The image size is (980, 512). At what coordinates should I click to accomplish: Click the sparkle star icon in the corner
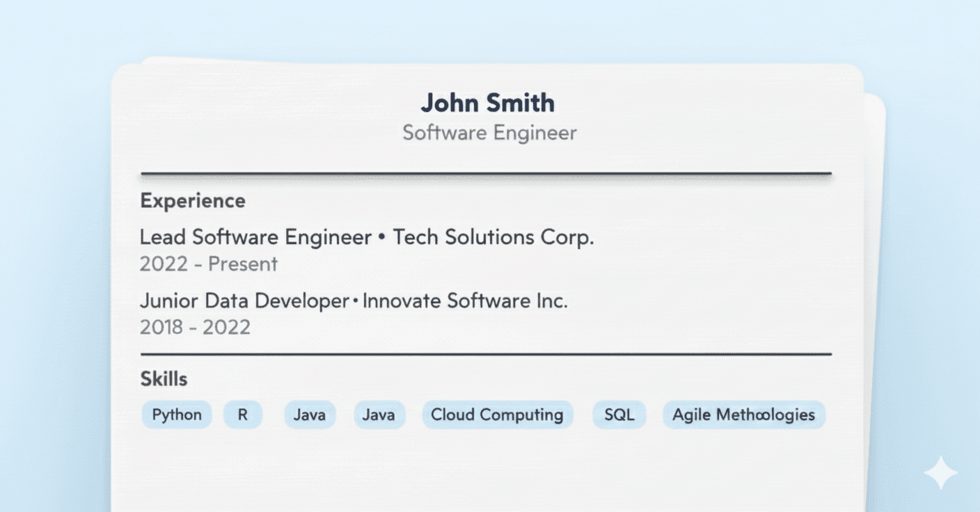pos(940,473)
